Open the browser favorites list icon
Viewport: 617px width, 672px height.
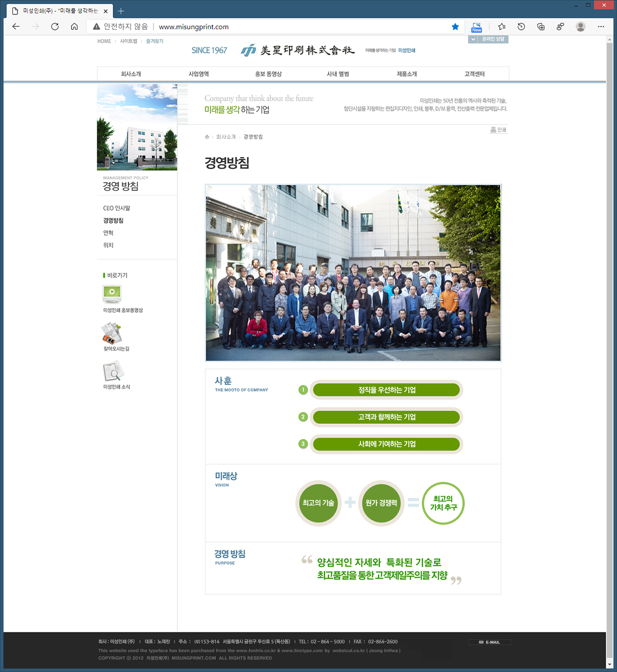[x=502, y=27]
